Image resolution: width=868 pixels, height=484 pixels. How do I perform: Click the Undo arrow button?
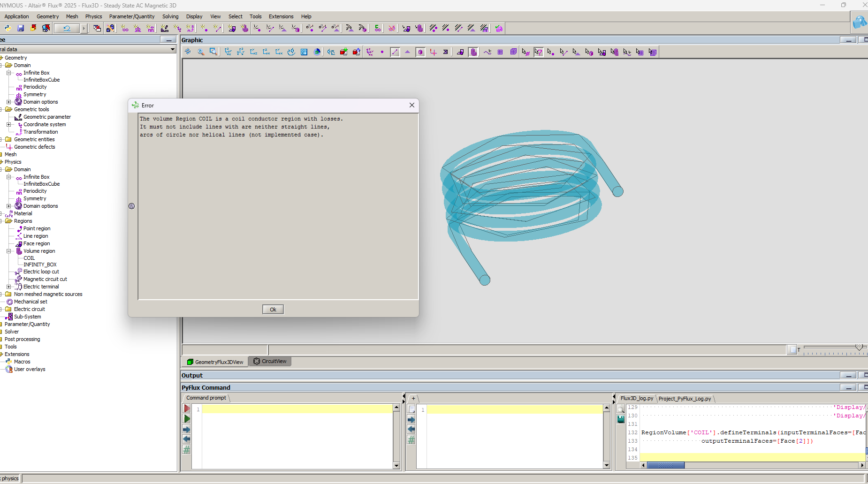pos(67,28)
